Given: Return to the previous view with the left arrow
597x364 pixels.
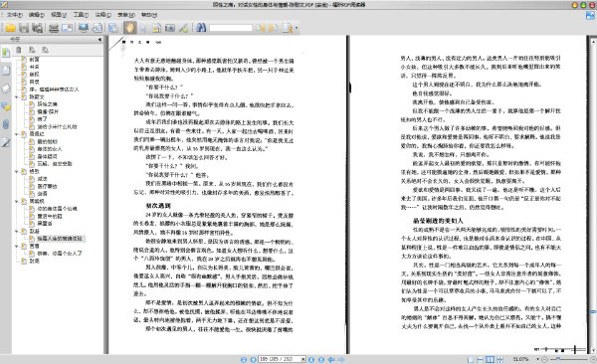Looking at the screenshot, I should pyautogui.click(x=331, y=359).
